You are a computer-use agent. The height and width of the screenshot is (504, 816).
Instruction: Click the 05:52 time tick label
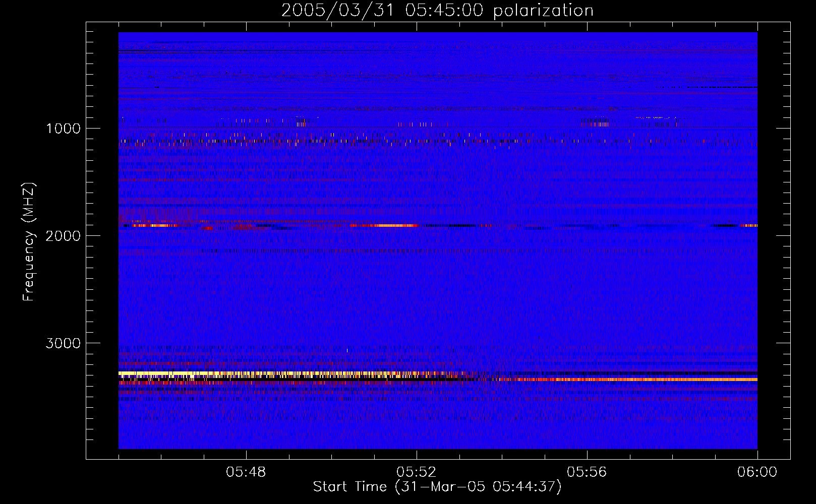pos(417,472)
